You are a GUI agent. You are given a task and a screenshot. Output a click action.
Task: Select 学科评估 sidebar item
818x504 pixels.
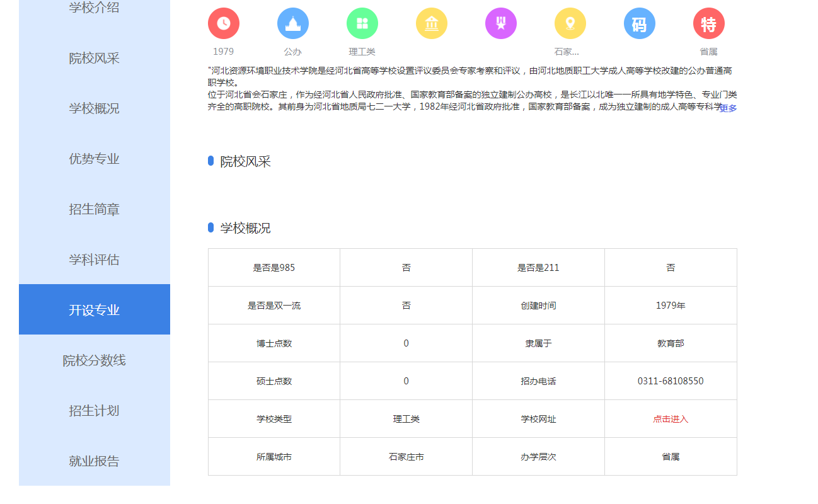(x=95, y=260)
